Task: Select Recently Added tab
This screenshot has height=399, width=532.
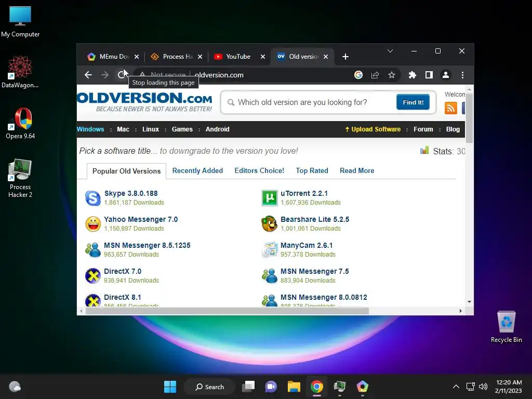Action: [x=197, y=170]
